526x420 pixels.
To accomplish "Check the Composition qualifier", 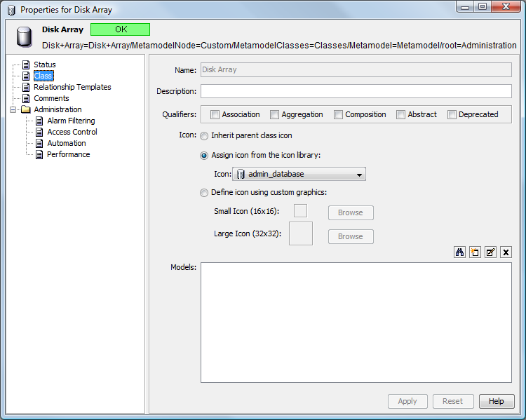I will click(x=338, y=115).
